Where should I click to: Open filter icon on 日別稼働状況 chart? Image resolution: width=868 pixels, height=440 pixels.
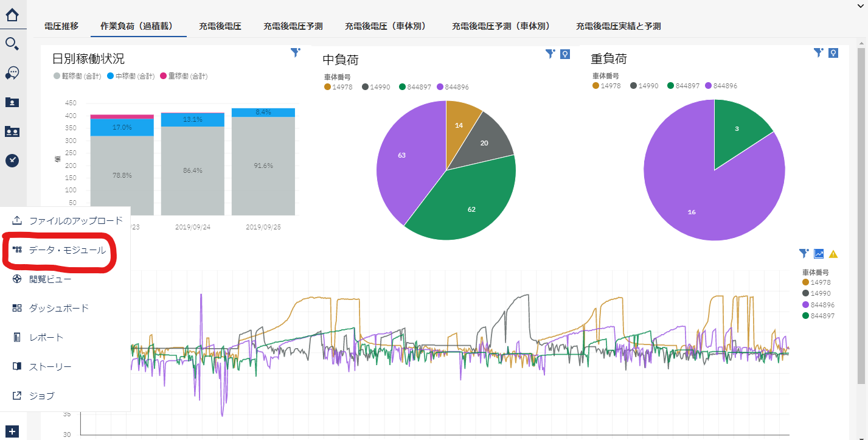point(295,53)
